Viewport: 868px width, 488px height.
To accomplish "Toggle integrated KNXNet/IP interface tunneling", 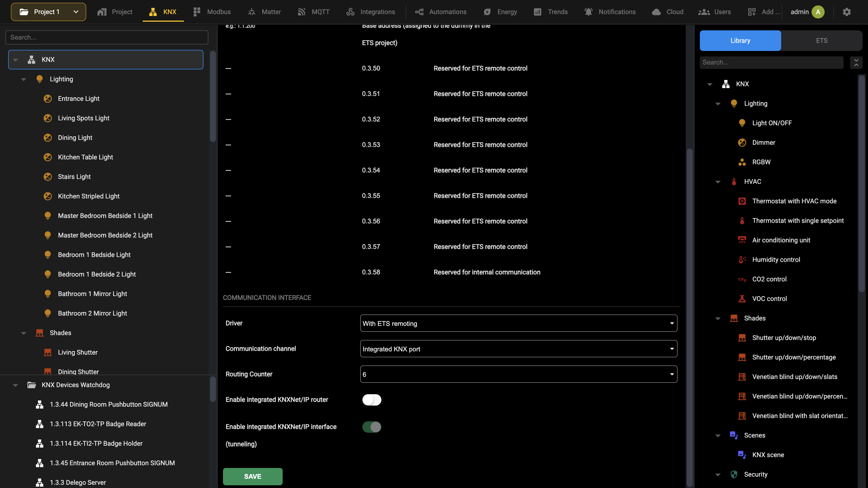I will [372, 427].
